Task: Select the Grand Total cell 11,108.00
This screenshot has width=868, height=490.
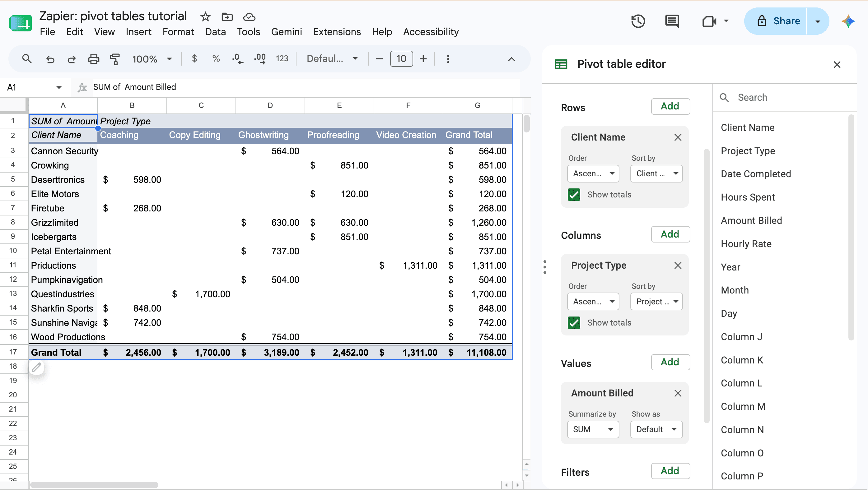Action: pos(478,353)
